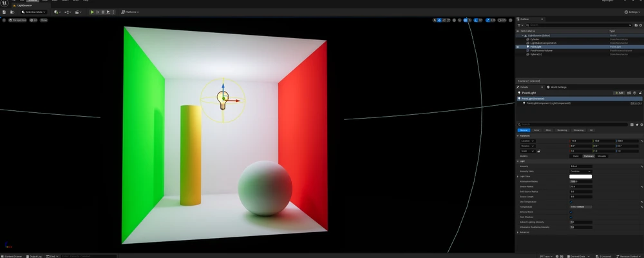Image resolution: width=644 pixels, height=258 pixels.
Task: Toggle the Cast Shadows checkbox
Action: click(x=571, y=217)
